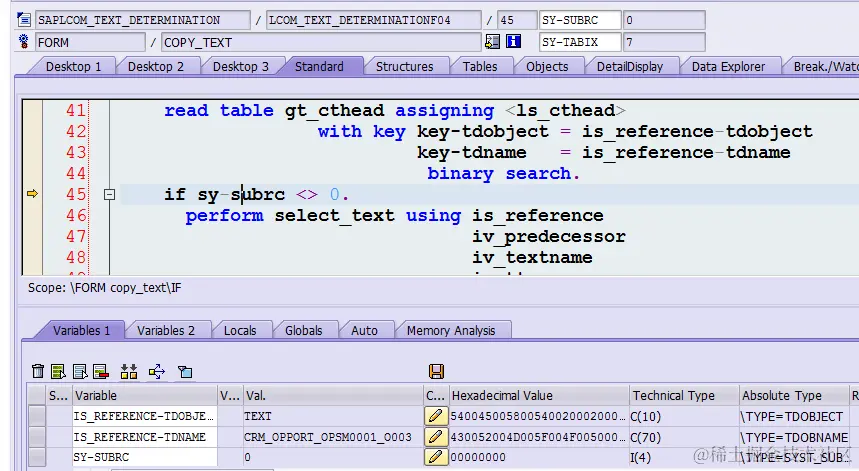Click the program source icon beside SAPLCOM_TEXT_DETERMINATION
Viewport: 859px width, 471px height.
tap(24, 20)
